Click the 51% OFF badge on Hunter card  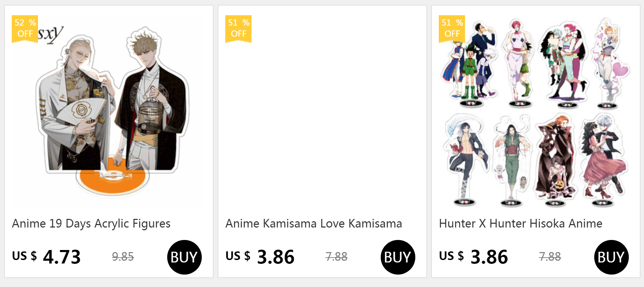tap(452, 28)
